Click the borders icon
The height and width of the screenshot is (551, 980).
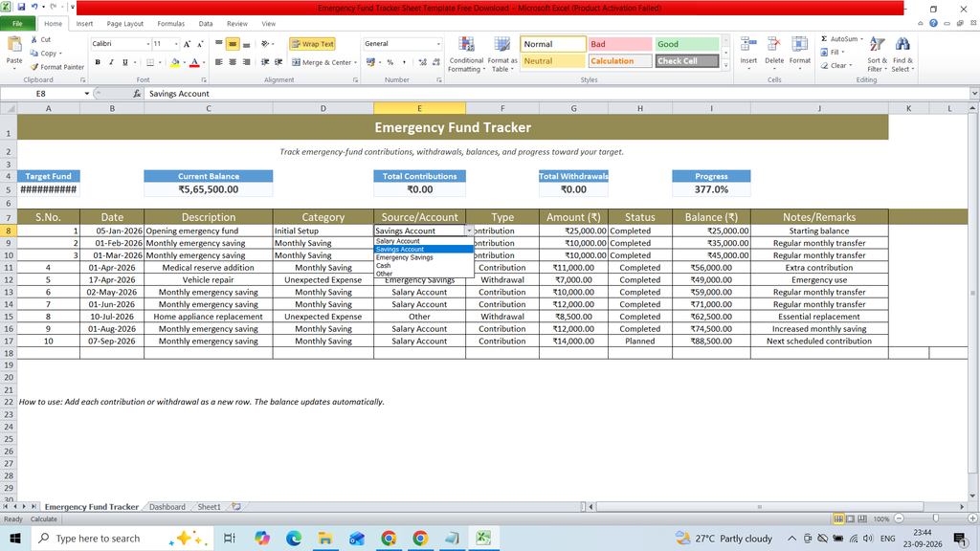point(150,62)
